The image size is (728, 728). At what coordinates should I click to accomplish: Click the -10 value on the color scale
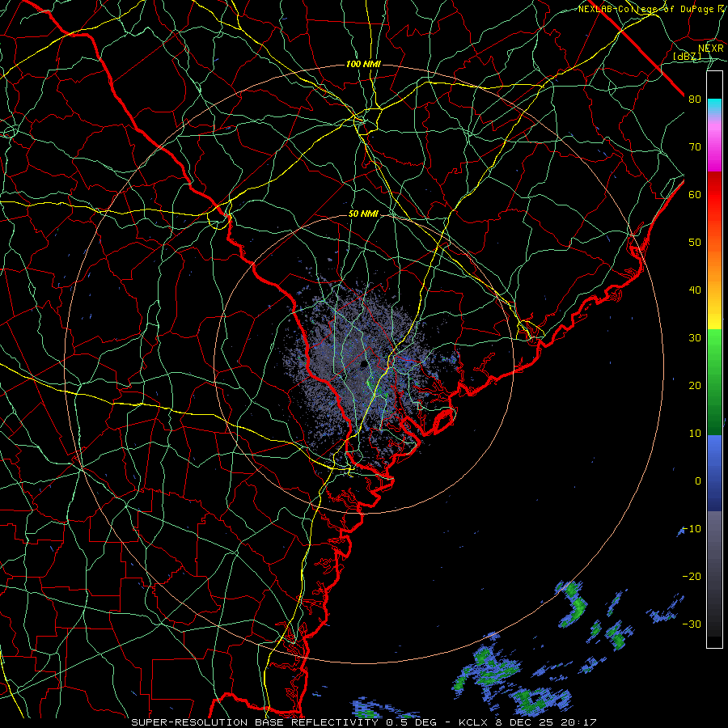pyautogui.click(x=692, y=529)
